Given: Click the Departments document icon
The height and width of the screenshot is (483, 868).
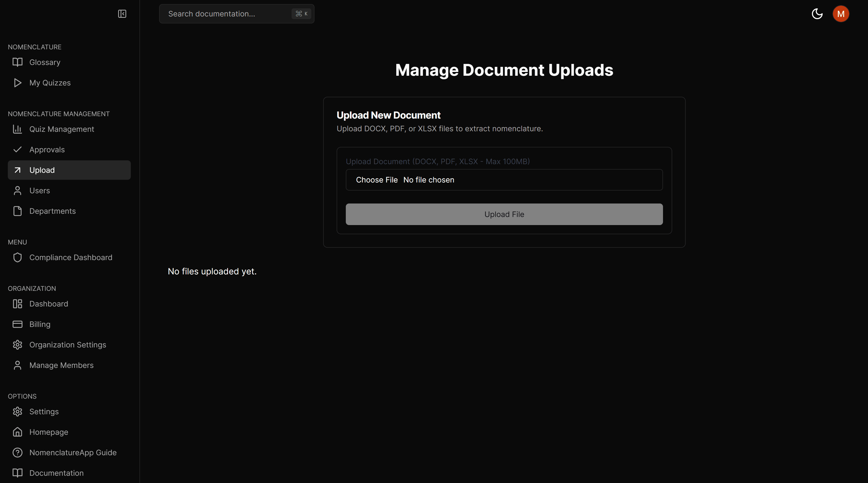Looking at the screenshot, I should [x=18, y=211].
